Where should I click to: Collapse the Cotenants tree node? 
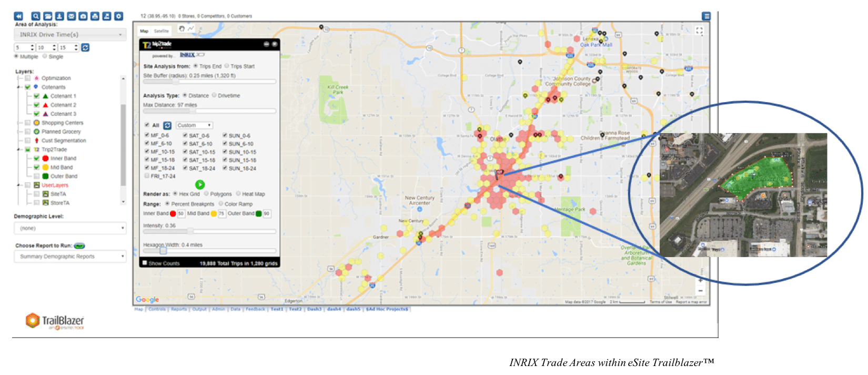pos(19,87)
